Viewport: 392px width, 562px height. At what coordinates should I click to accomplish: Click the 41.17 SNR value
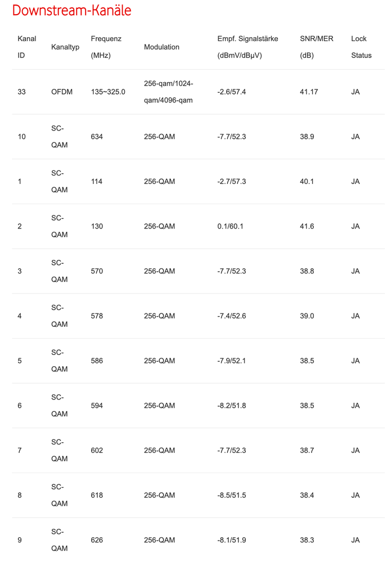point(309,92)
